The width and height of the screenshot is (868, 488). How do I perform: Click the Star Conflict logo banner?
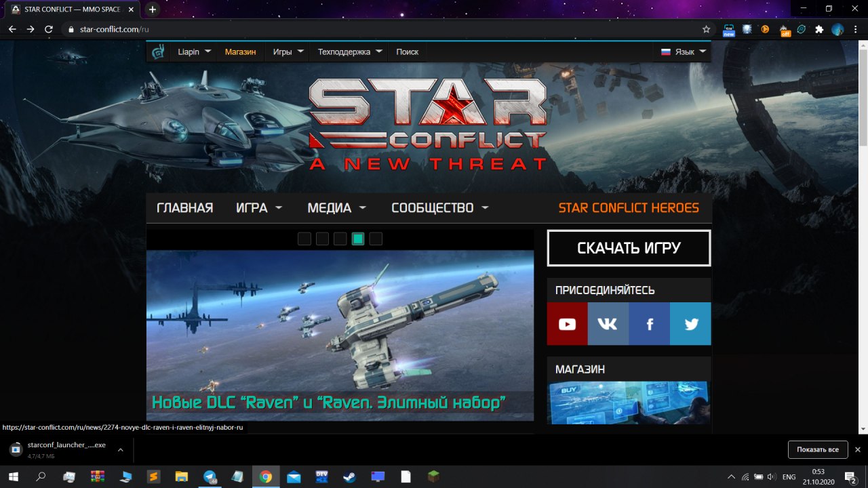click(427, 125)
